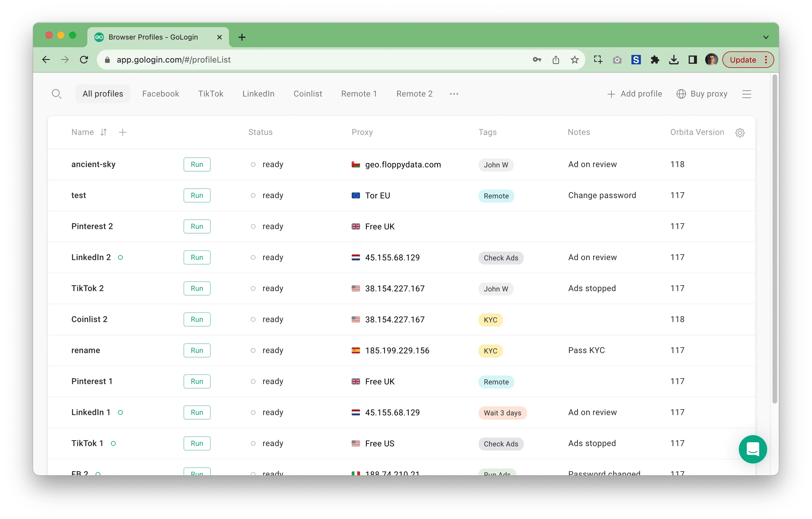The width and height of the screenshot is (812, 519).
Task: Bookmark this page with the star icon
Action: (x=574, y=60)
